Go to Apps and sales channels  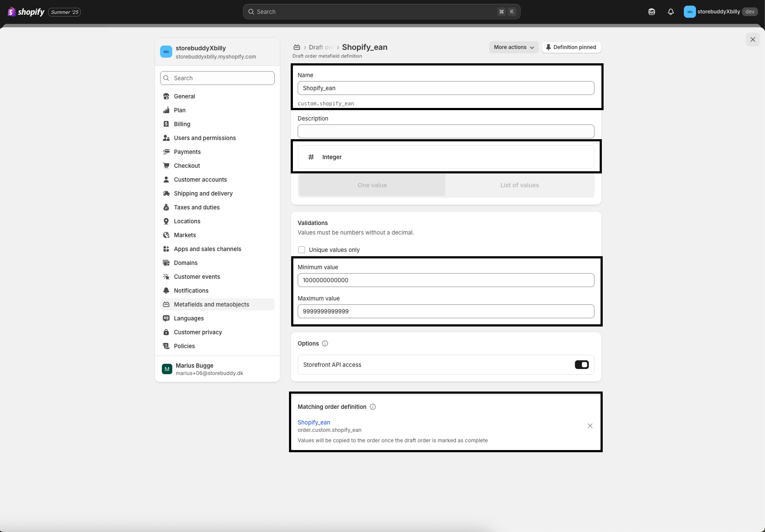(x=217, y=249)
